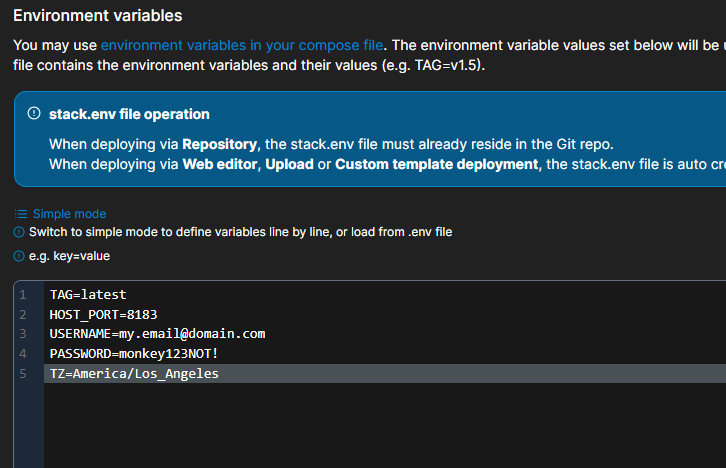The width and height of the screenshot is (726, 468).
Task: Select line number 3 in the gutter
Action: (x=22, y=334)
